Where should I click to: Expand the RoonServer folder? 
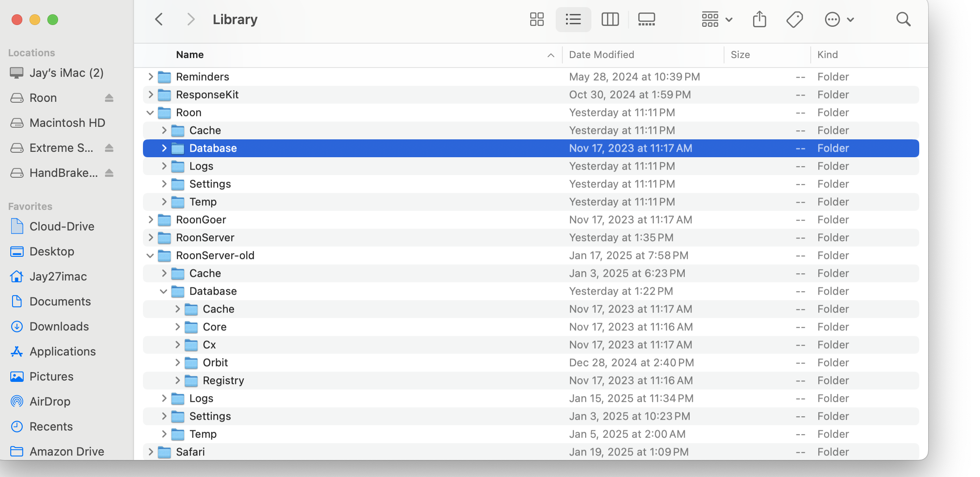(151, 238)
